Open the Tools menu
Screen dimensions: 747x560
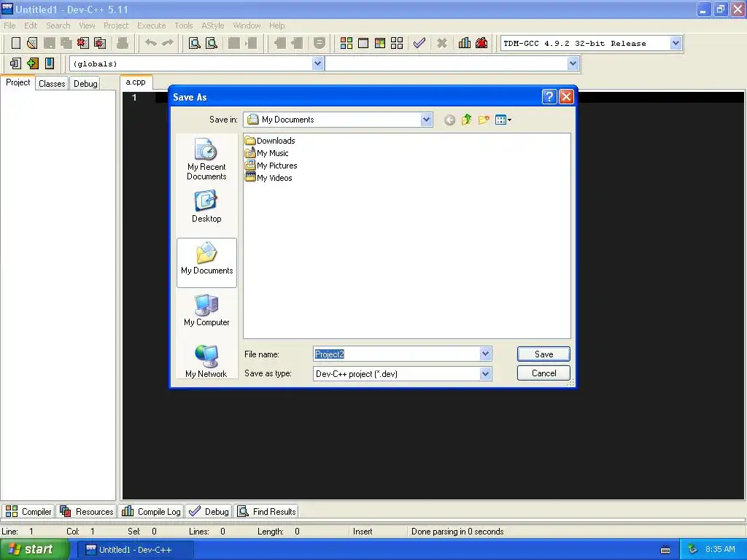click(183, 26)
